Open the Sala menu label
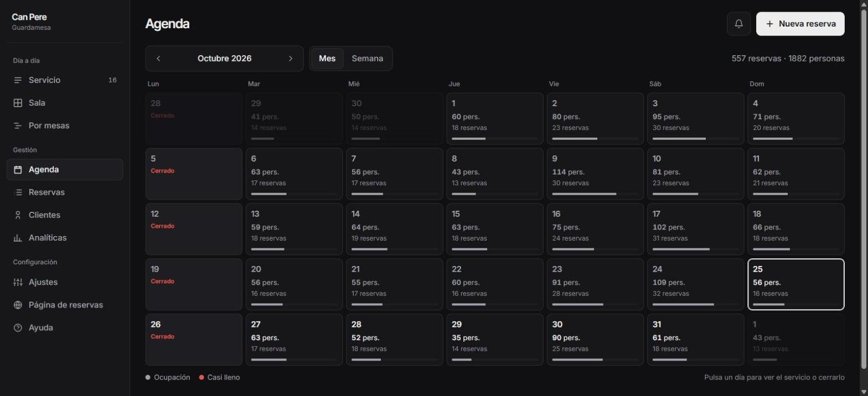The width and height of the screenshot is (868, 396). click(x=37, y=103)
